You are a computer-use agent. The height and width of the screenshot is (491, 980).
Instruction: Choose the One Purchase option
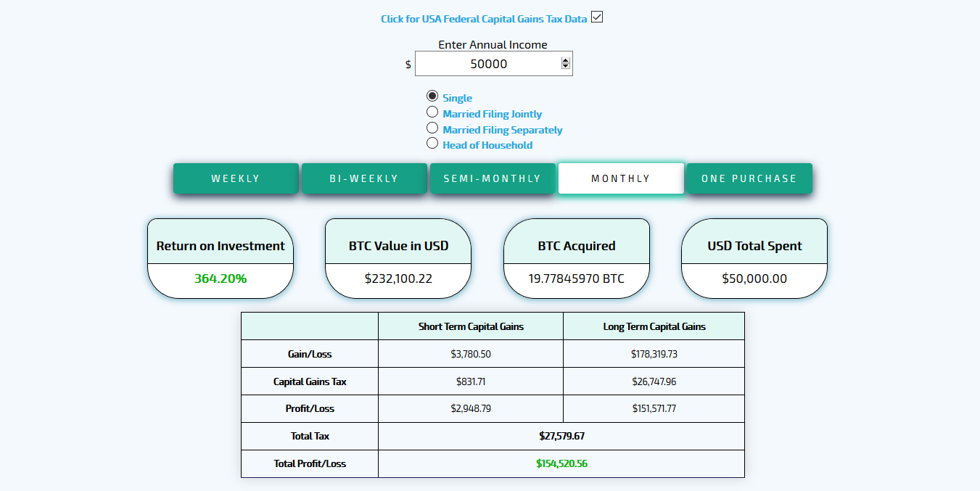749,178
